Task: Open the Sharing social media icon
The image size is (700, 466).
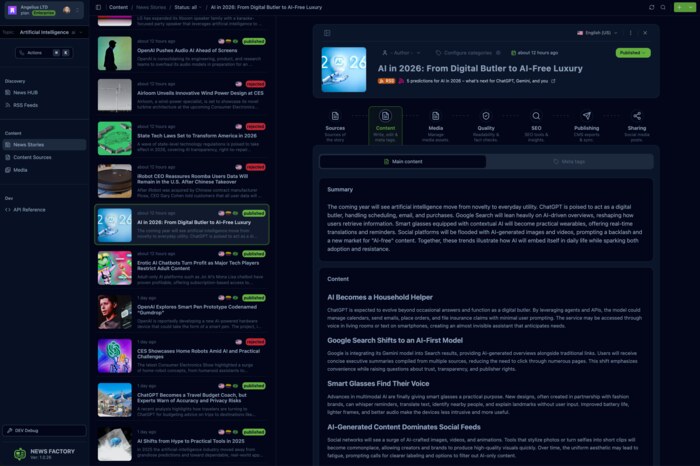Action: click(637, 116)
